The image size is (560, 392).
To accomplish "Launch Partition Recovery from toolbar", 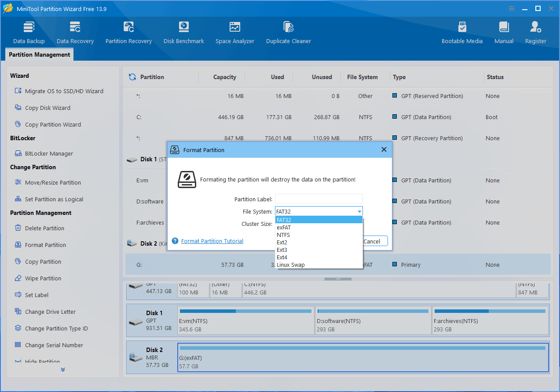I will pos(128,33).
